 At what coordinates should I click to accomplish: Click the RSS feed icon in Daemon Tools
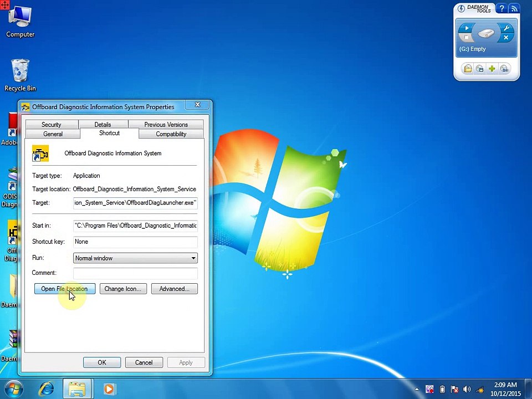(514, 9)
